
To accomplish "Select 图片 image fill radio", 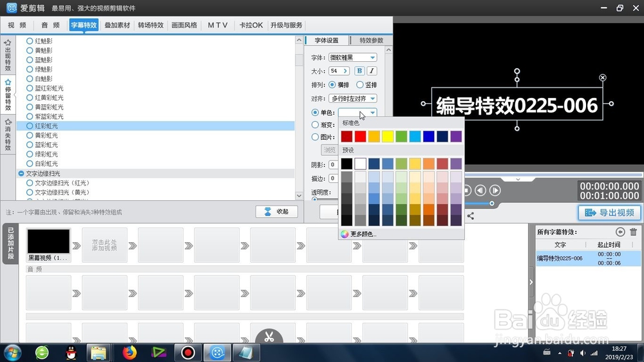I will [x=315, y=137].
